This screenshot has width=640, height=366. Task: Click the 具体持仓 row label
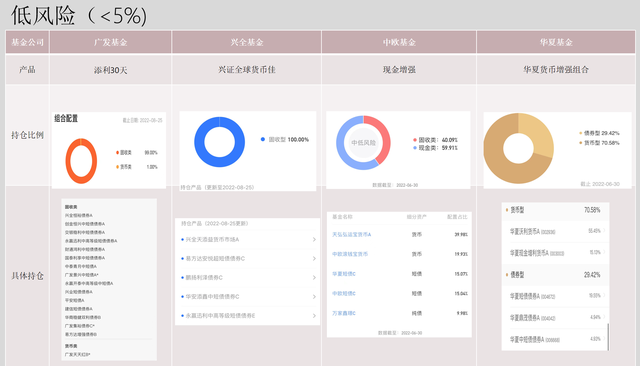pos(27,276)
